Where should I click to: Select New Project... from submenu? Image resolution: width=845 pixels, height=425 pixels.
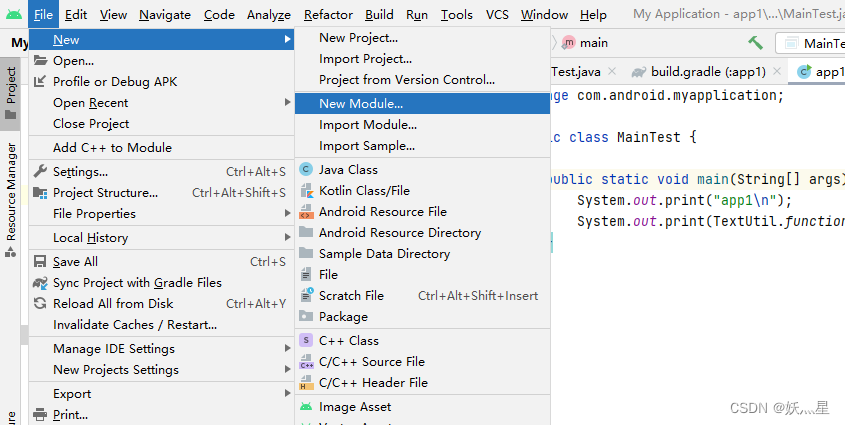422,38
